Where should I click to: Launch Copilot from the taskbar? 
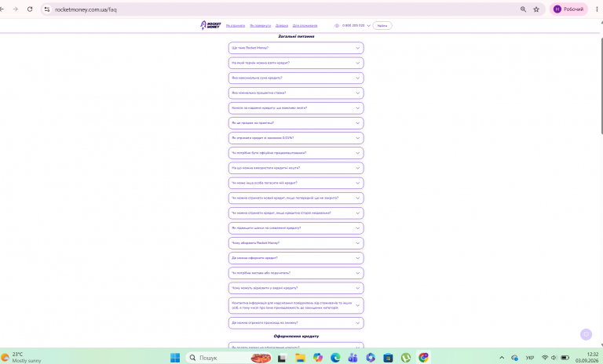tap(318, 358)
